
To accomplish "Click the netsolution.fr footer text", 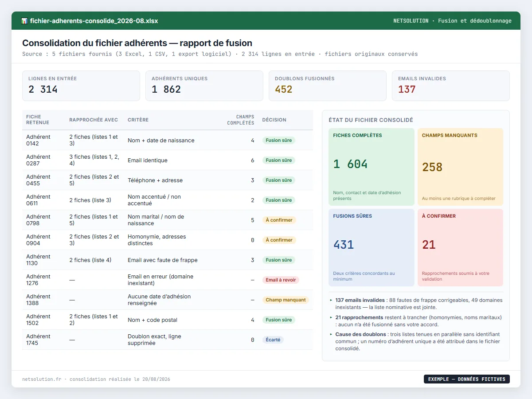I will 96,379.
